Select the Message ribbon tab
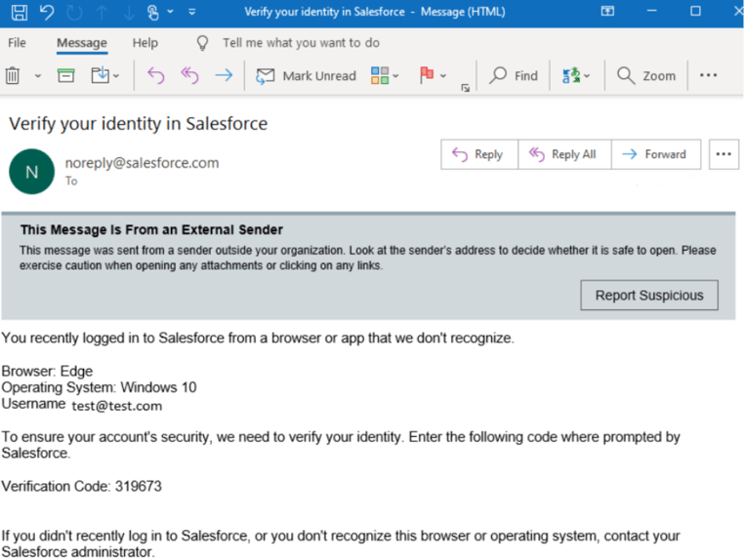Screen dimensions: 744x560 coord(82,43)
